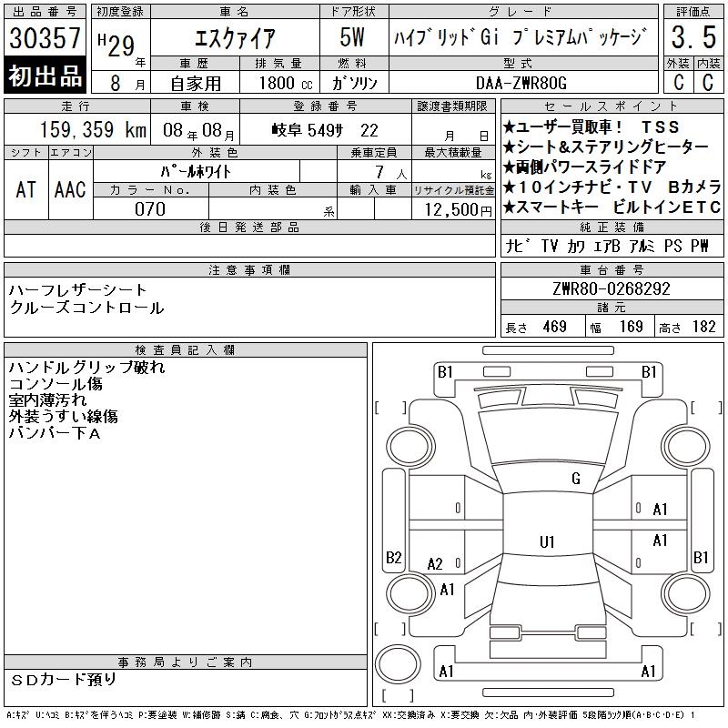Select chassis number ZWR80-0268292

click(612, 288)
